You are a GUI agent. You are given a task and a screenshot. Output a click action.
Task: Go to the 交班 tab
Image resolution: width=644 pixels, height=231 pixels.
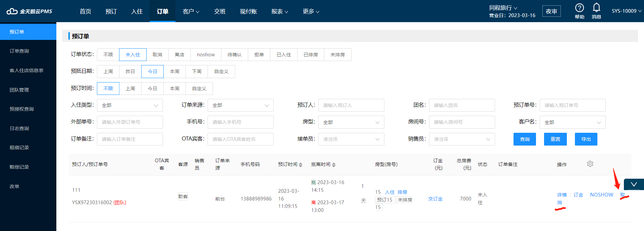point(220,11)
